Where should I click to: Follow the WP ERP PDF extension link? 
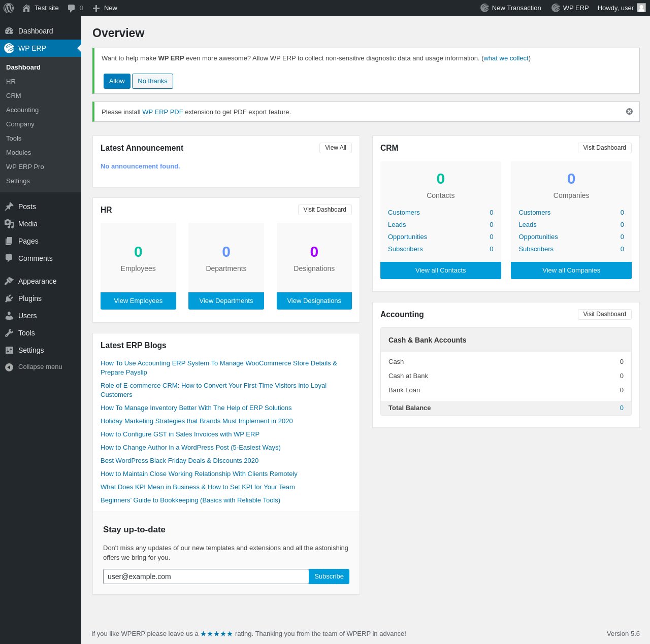click(162, 112)
